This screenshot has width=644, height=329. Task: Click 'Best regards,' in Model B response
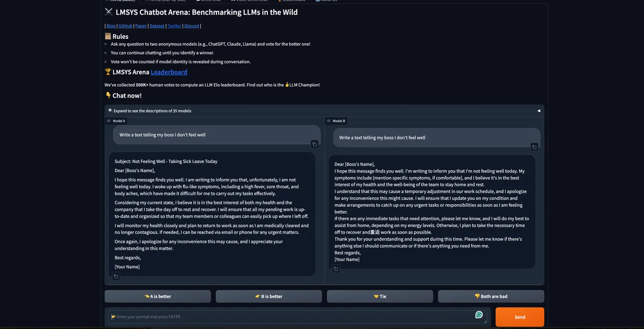(x=348, y=253)
